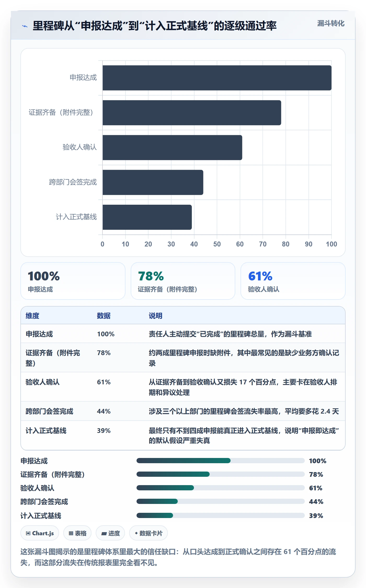Click the table's 跨部门会签完成 row label
Screen dimensions: 366x588
click(x=49, y=411)
